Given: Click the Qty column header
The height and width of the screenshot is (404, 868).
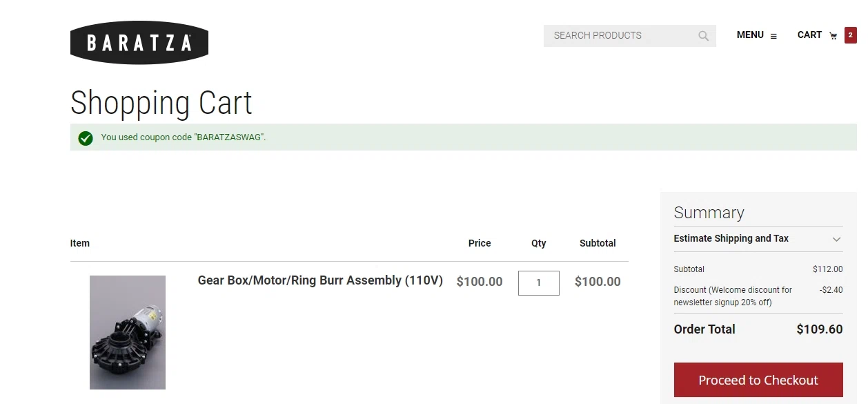Looking at the screenshot, I should 539,243.
